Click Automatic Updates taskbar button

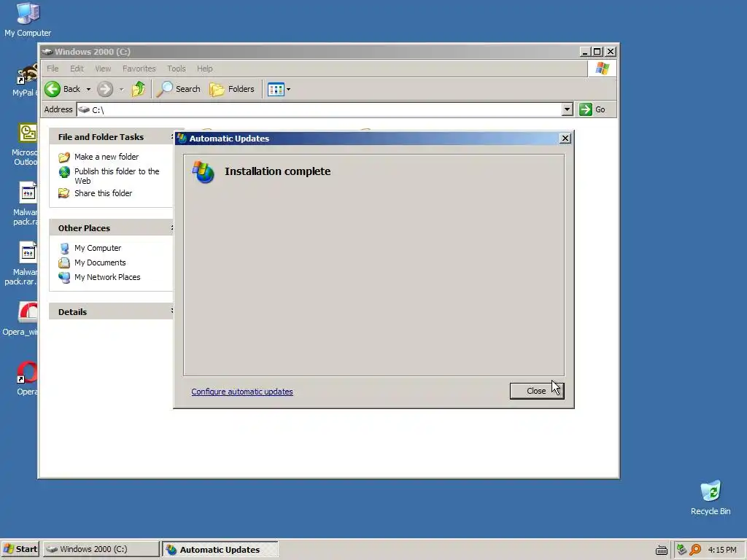pyautogui.click(x=220, y=549)
